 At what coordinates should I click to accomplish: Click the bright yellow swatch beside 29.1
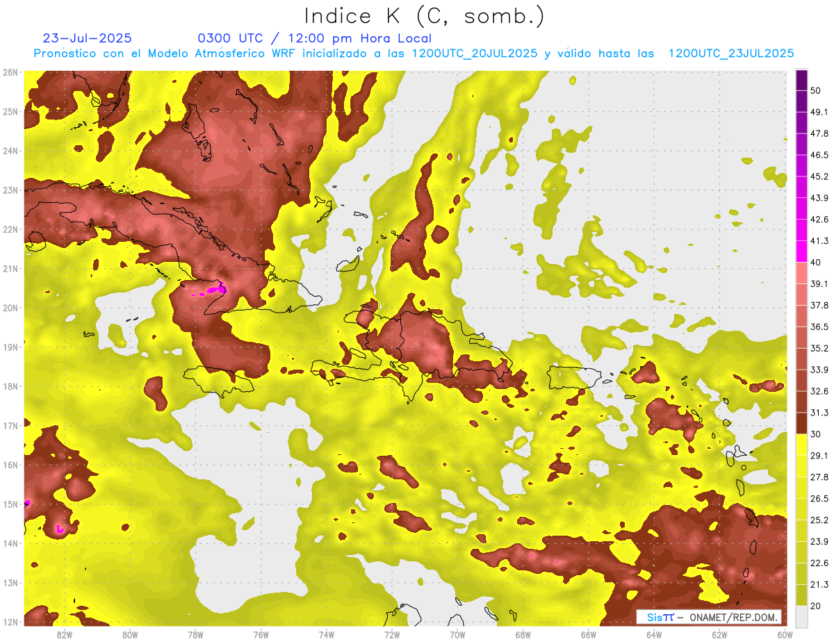click(x=801, y=445)
